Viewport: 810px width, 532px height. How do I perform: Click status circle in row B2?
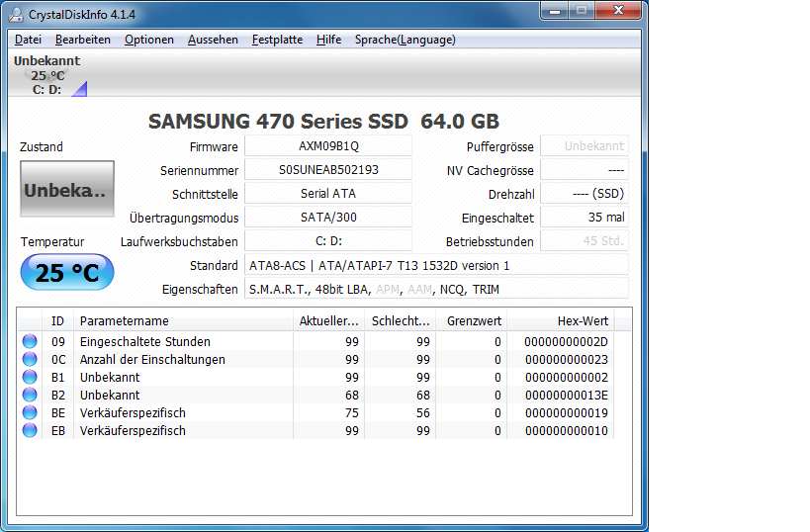click(30, 396)
